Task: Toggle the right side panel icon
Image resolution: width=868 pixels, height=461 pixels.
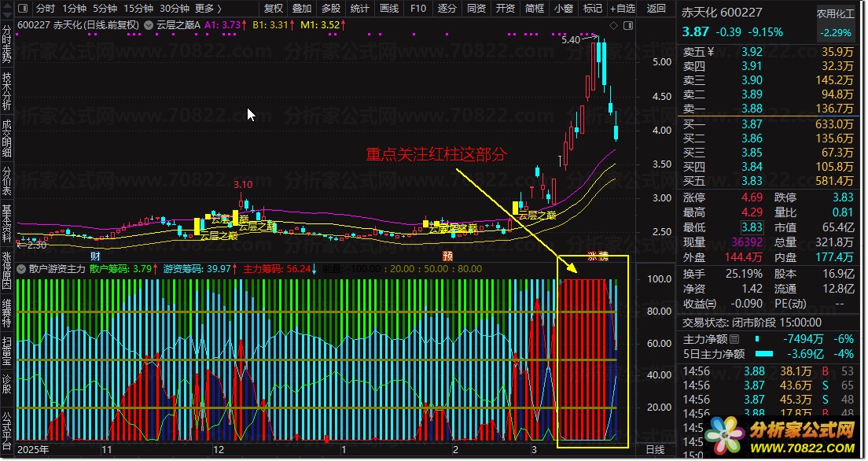Action: tap(628, 25)
